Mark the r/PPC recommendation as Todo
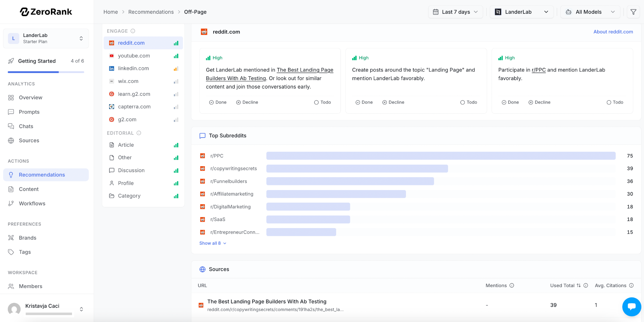 click(x=615, y=102)
